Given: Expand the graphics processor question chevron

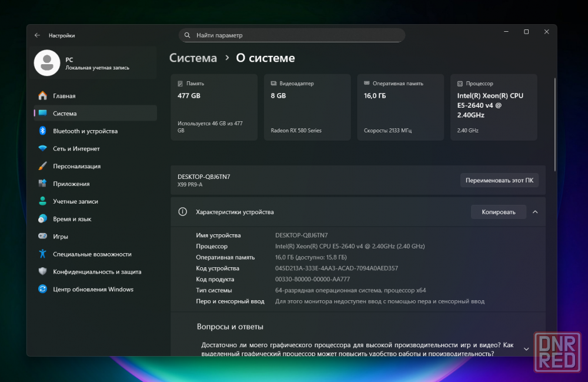Looking at the screenshot, I should click(526, 349).
